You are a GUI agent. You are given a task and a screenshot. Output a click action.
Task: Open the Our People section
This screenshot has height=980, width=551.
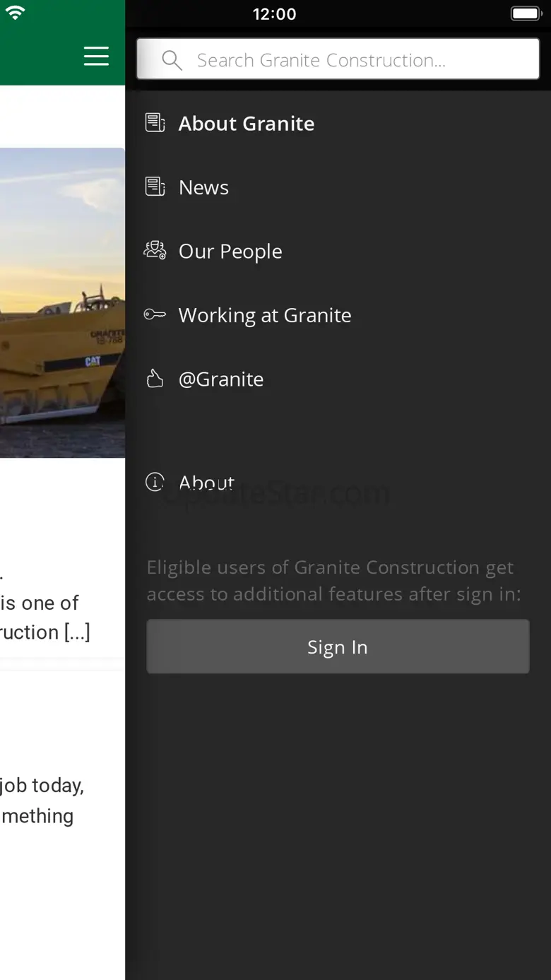[230, 252]
